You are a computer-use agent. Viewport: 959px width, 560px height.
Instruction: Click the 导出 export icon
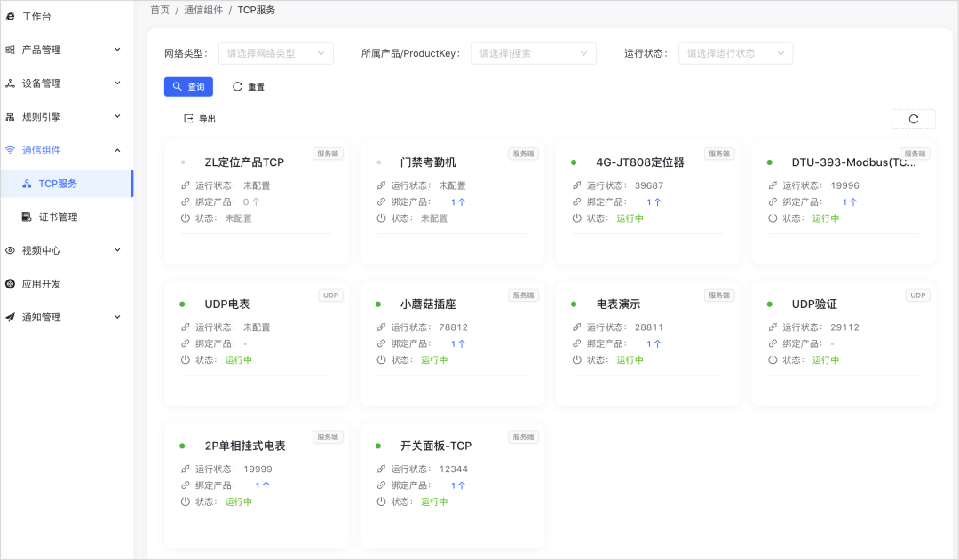click(x=188, y=119)
